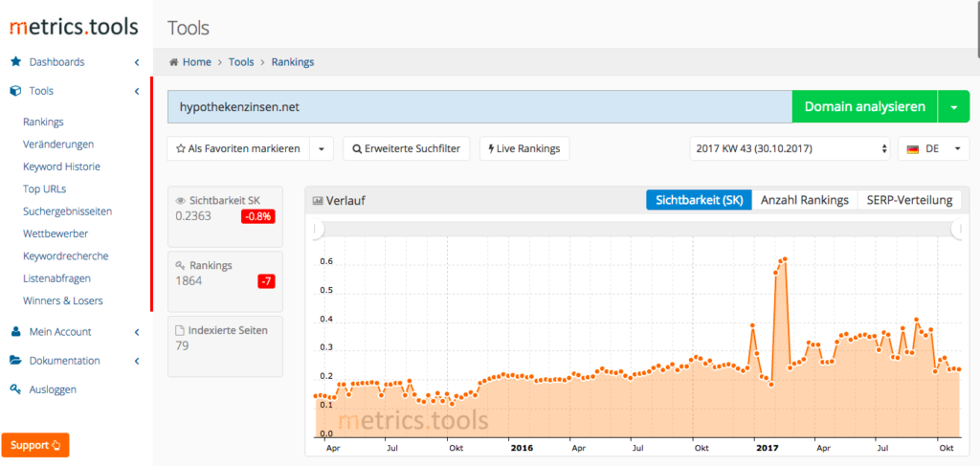Click the Tools cube icon
This screenshot has height=466, width=980.
click(16, 91)
